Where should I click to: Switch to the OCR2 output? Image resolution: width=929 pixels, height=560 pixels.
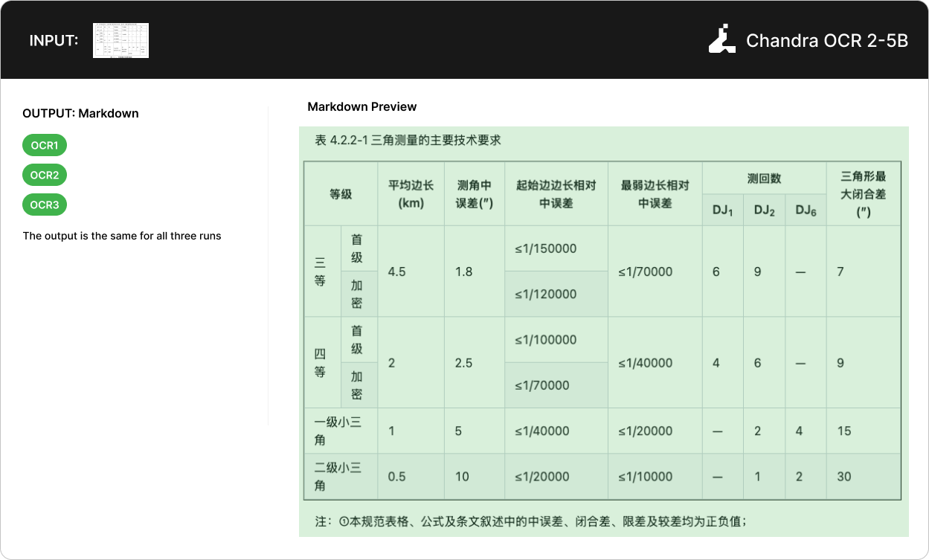45,175
